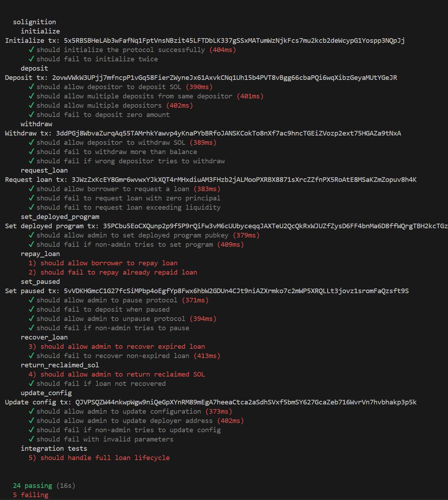Select the "withdraw" section heading
The image size is (448, 500).
tap(37, 124)
